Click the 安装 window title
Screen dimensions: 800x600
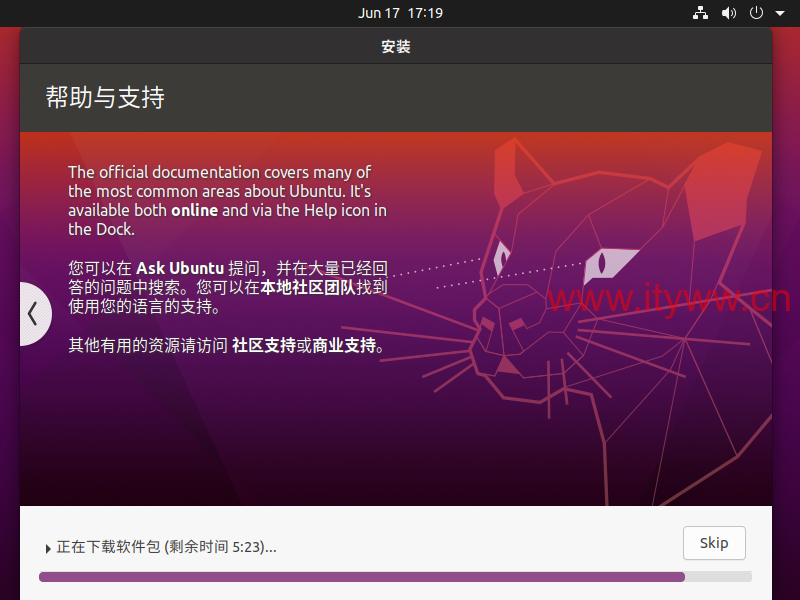tap(396, 46)
